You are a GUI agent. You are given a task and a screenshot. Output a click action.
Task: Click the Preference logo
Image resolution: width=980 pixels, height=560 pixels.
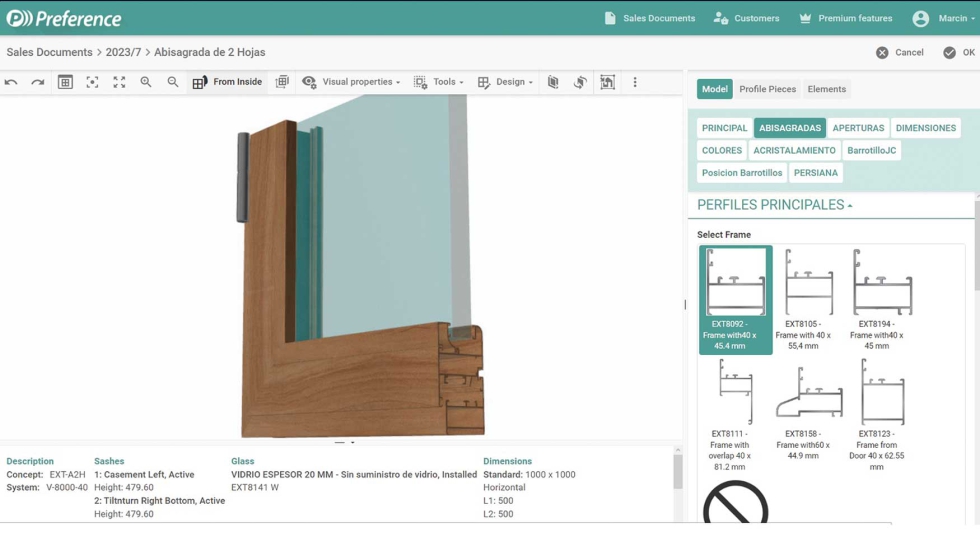tap(64, 19)
